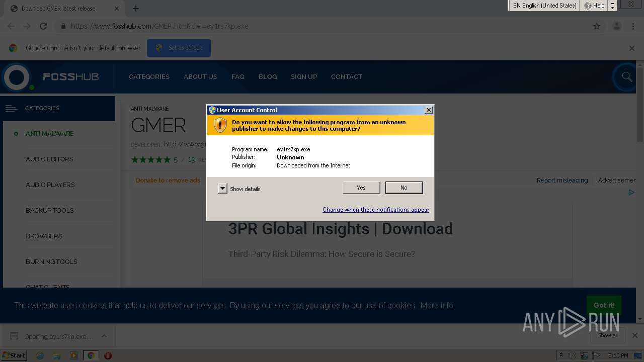Click the volume speaker tray icon
Image resolution: width=644 pixels, height=362 pixels.
[x=573, y=355]
